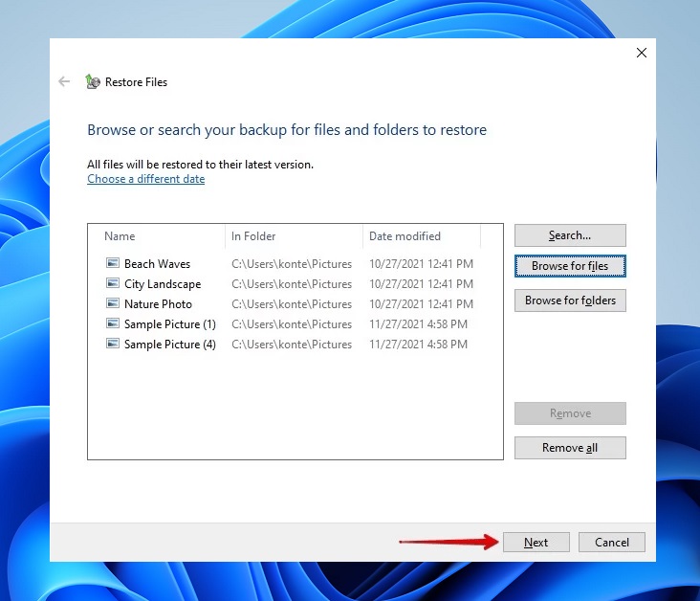700x601 pixels.
Task: Click the modified date of Sample Picture (4)
Action: pos(418,345)
